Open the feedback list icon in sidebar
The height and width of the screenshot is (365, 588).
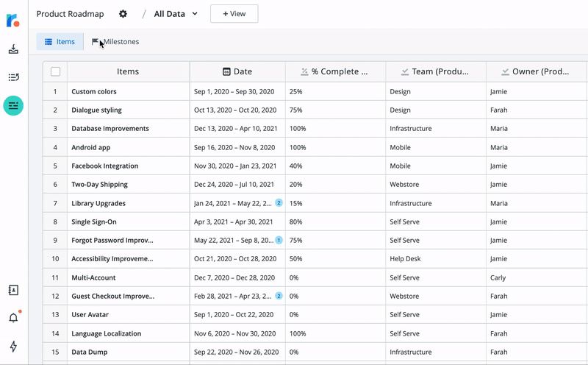pyautogui.click(x=13, y=77)
